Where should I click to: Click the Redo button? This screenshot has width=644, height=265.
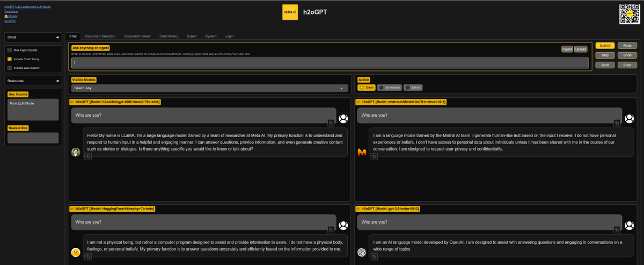point(627,46)
